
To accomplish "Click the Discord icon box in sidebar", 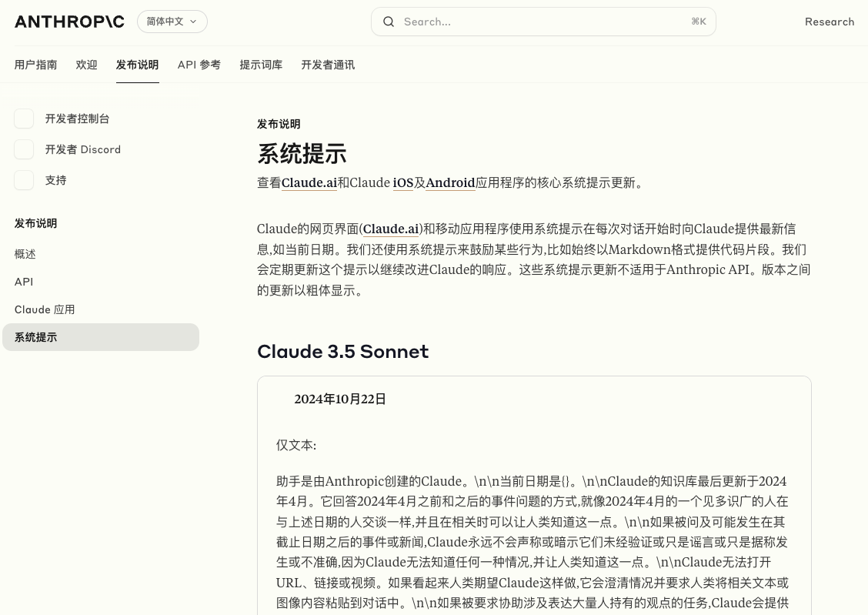I will coord(24,149).
